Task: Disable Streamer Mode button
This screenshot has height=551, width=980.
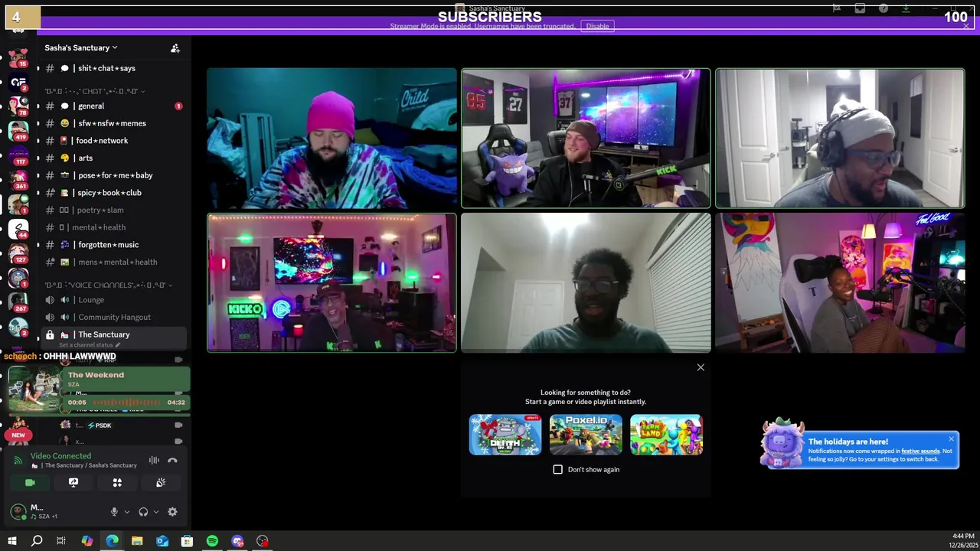Action: pyautogui.click(x=597, y=26)
